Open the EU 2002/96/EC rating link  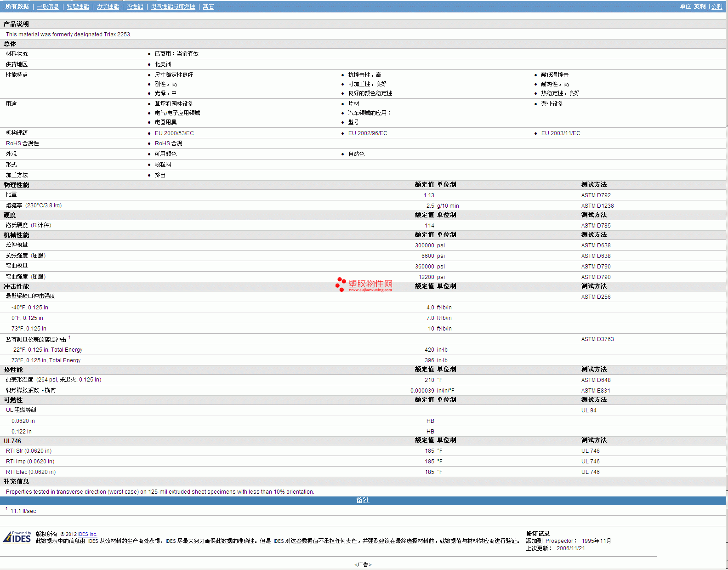(x=368, y=133)
